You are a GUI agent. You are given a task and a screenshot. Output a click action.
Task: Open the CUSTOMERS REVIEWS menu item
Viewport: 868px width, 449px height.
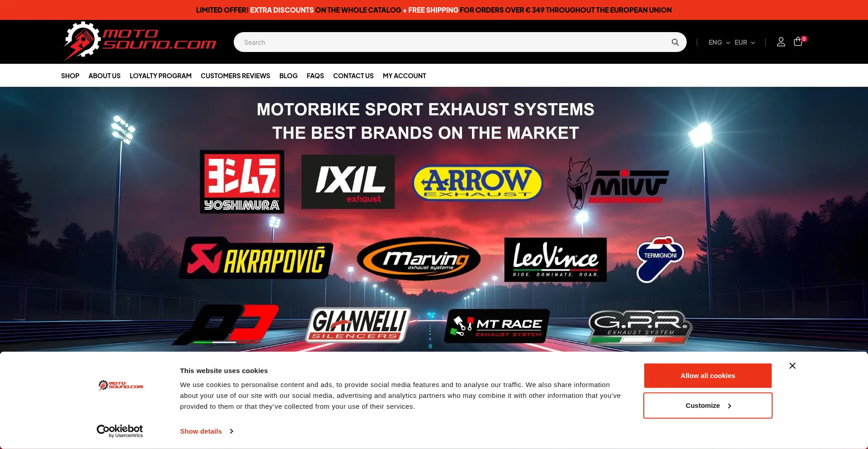pyautogui.click(x=235, y=76)
